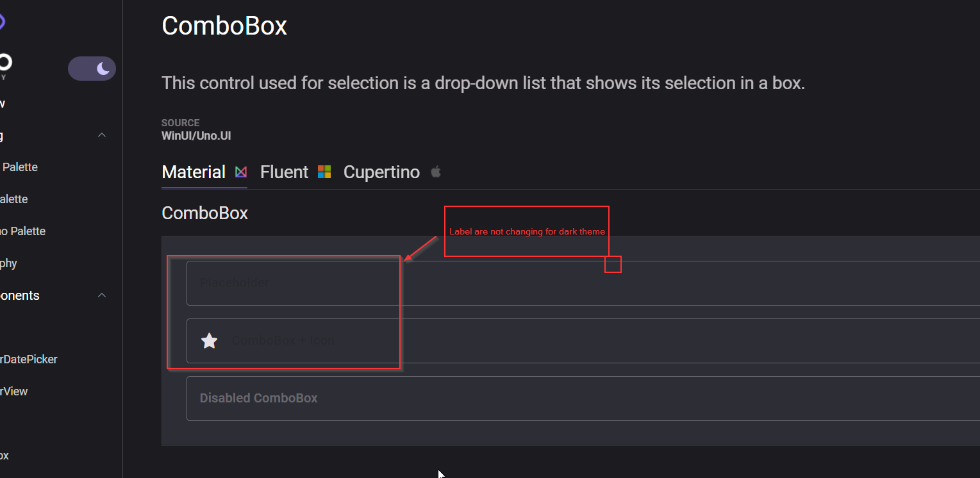Viewport: 980px width, 478px height.
Task: Switch to the Fluent tab
Action: point(284,172)
